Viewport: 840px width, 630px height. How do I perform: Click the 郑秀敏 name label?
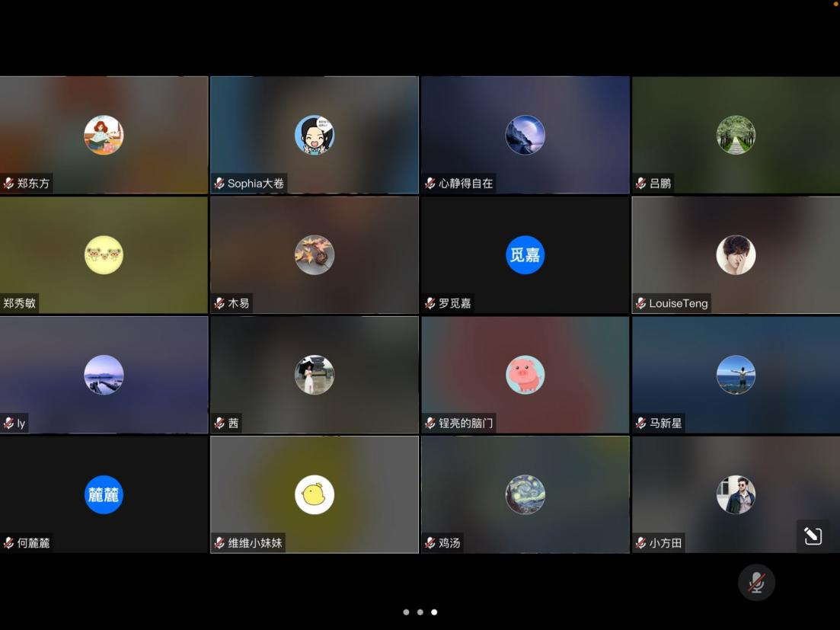(x=20, y=303)
